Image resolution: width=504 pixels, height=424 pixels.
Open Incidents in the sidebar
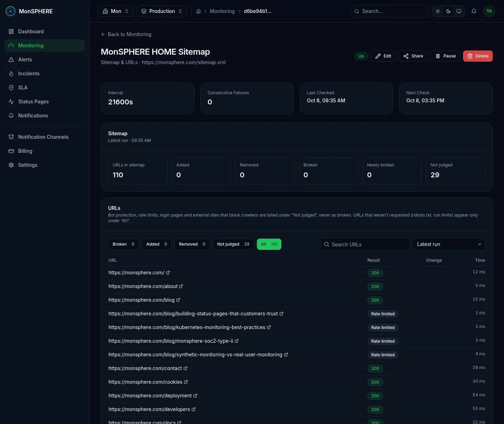44,74
